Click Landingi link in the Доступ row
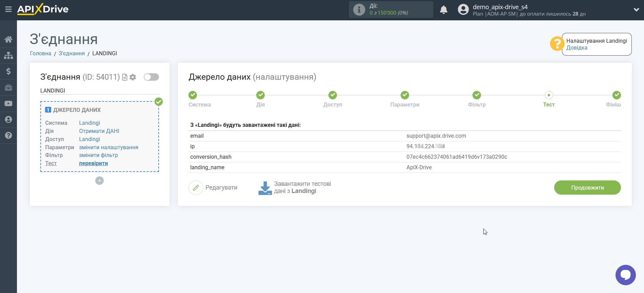The width and height of the screenshot is (644, 293). (x=89, y=139)
